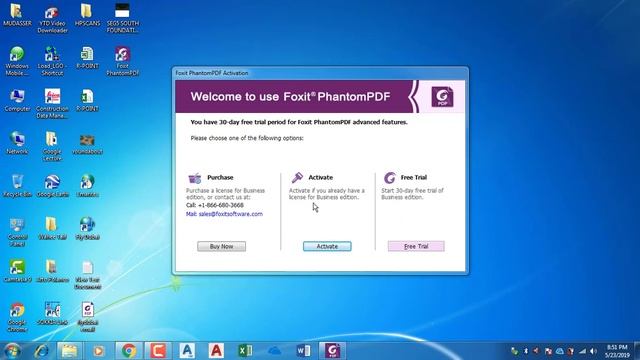Image resolution: width=640 pixels, height=360 pixels.
Task: Select the SEGS SOUTH FOUNDATI... desktop file
Action: click(x=122, y=18)
